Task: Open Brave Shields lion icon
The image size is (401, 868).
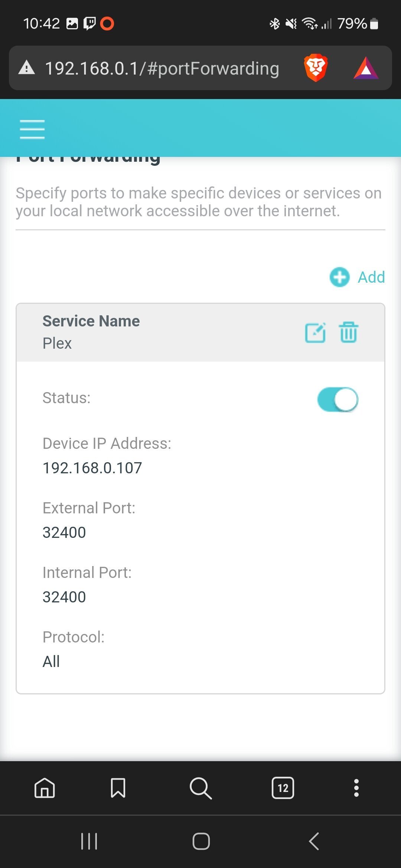Action: (316, 68)
